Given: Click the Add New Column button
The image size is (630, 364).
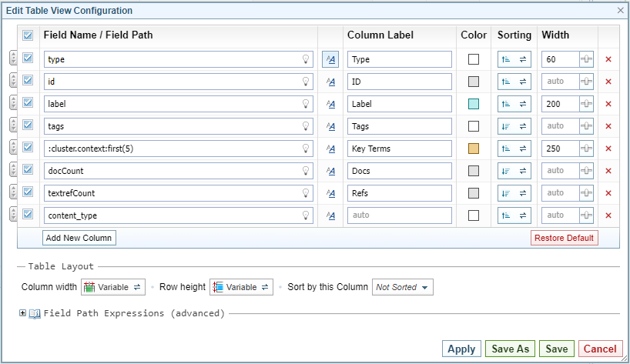Looking at the screenshot, I should pos(79,238).
